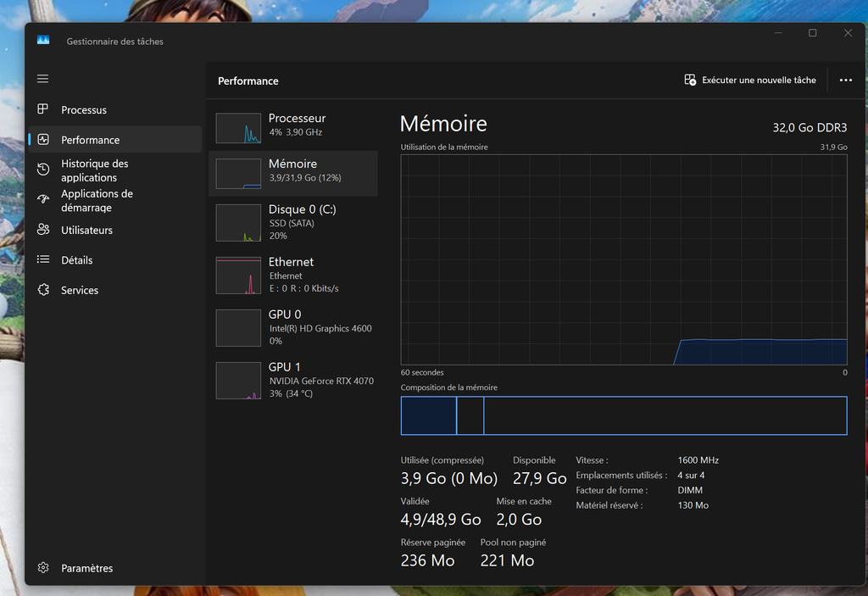Open Historique des applications icon
868x596 pixels.
point(43,170)
